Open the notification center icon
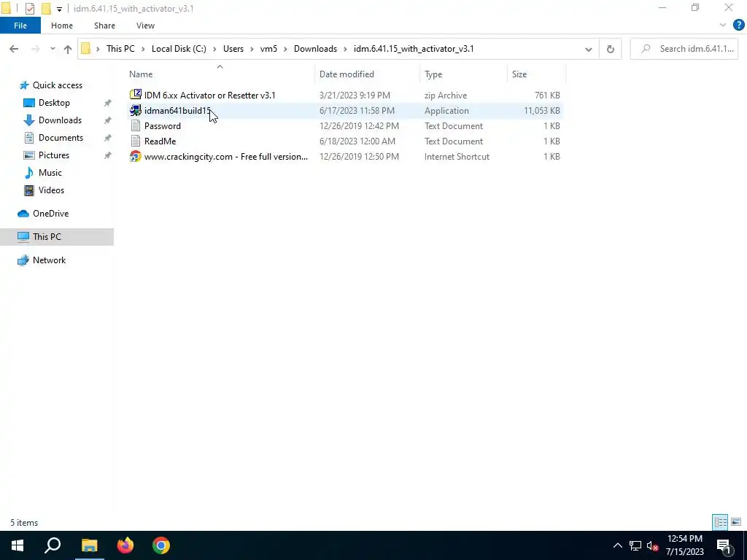The width and height of the screenshot is (747, 560). pyautogui.click(x=724, y=545)
